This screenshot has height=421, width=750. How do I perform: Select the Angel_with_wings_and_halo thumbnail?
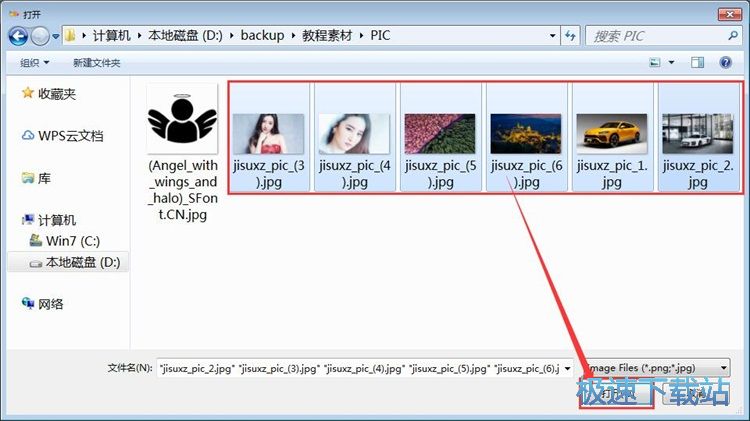pyautogui.click(x=182, y=120)
